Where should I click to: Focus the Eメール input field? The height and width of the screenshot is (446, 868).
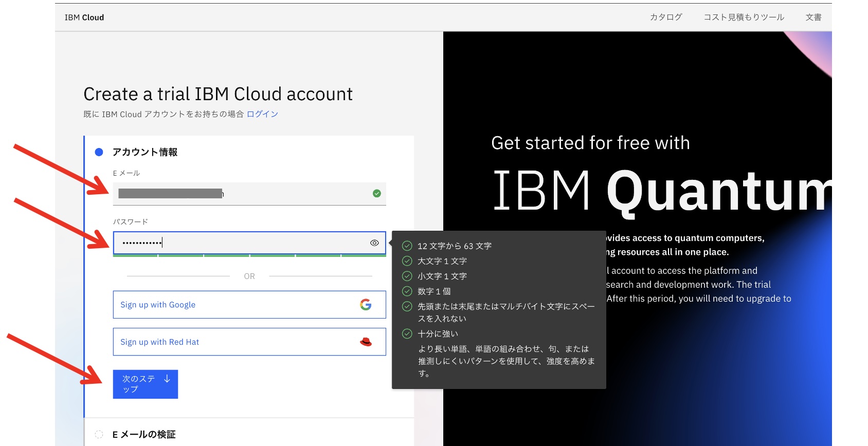pos(249,194)
